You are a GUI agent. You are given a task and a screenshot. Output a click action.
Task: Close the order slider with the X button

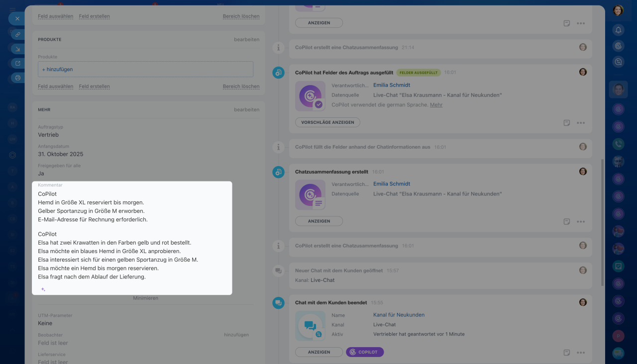[17, 18]
